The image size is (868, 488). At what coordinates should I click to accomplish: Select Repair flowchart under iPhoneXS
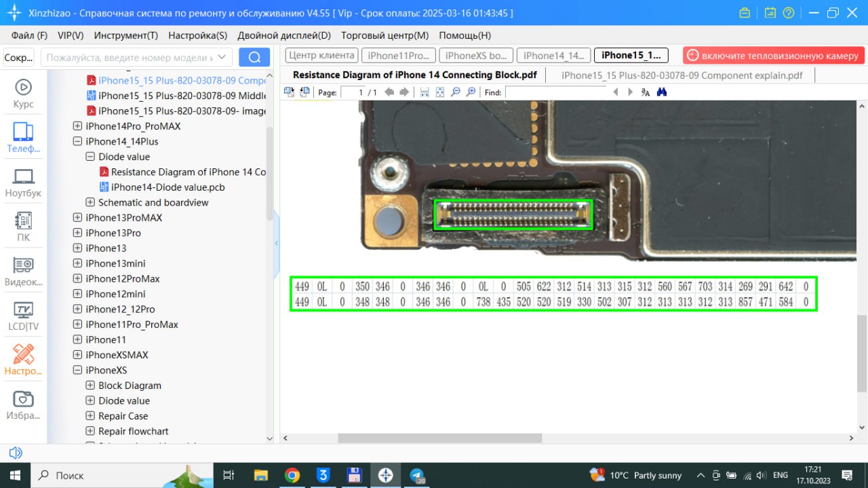133,431
